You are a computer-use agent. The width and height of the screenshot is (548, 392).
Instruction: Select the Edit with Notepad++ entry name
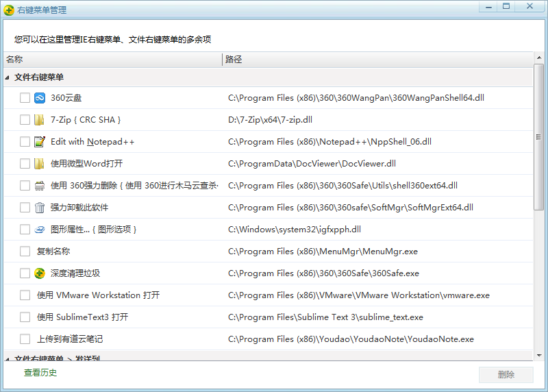[92, 142]
